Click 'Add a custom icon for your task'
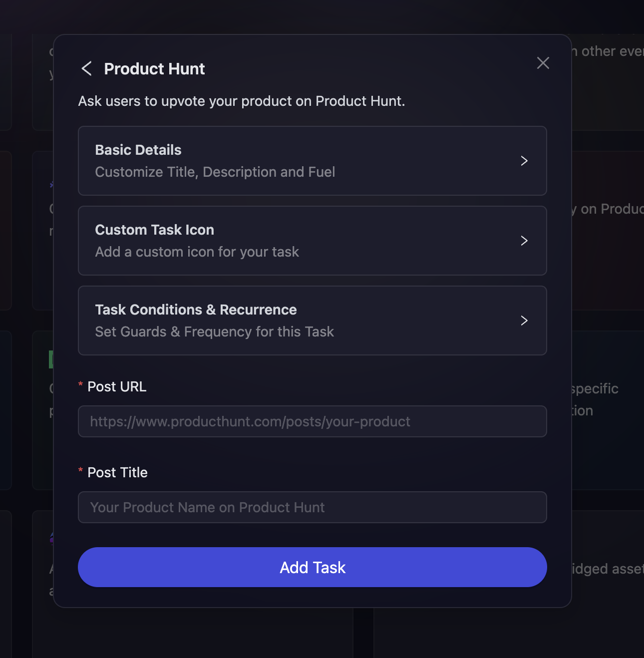 coord(197,252)
